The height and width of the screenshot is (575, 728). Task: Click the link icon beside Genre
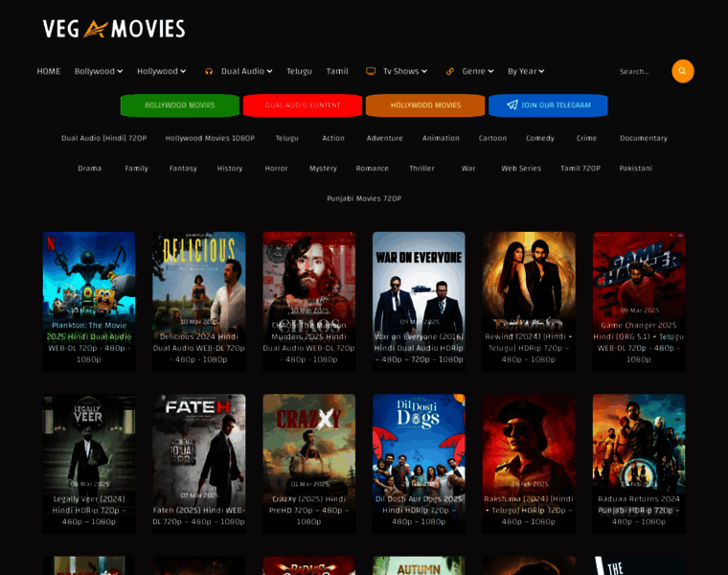click(450, 71)
